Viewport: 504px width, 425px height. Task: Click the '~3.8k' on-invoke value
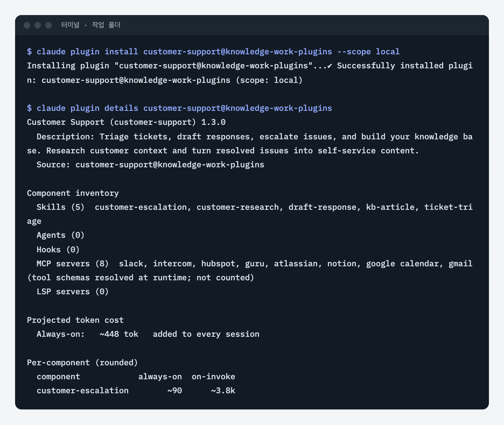[223, 391]
